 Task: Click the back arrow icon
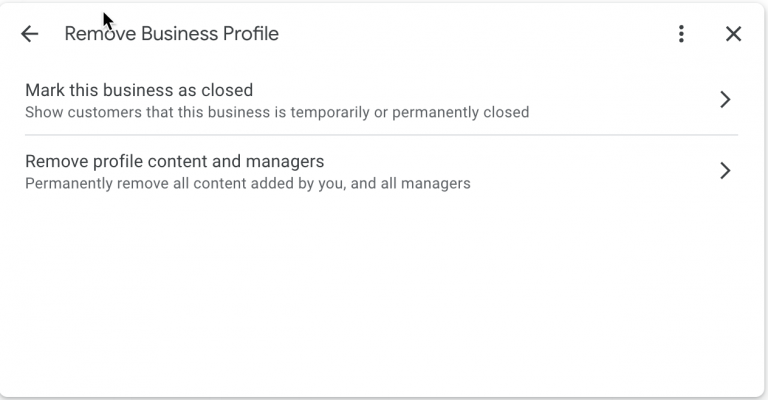click(x=30, y=34)
